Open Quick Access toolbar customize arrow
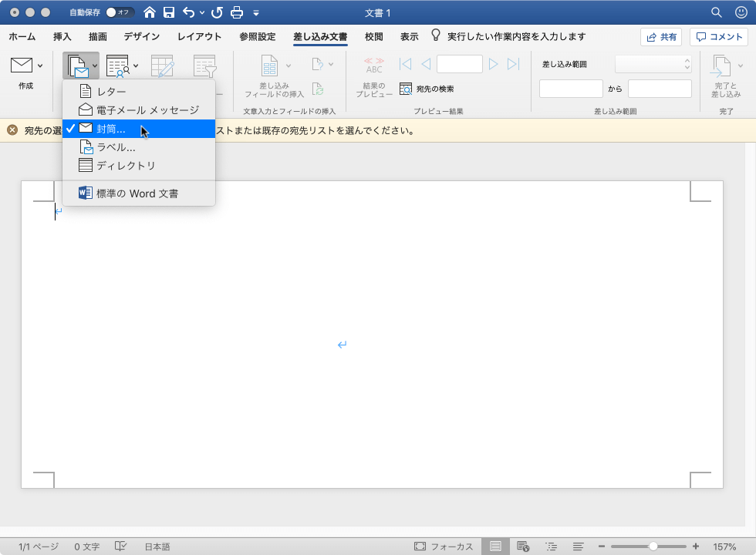The image size is (756, 555). (256, 13)
